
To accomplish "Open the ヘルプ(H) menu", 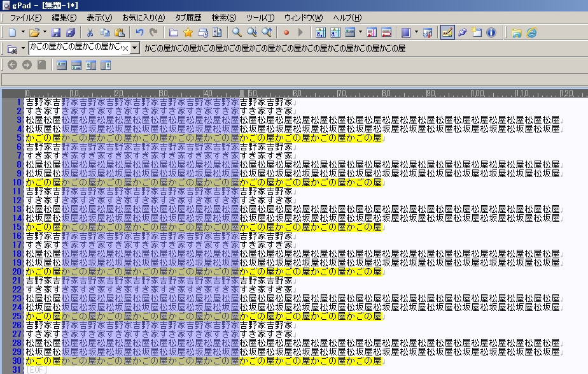I will point(347,18).
